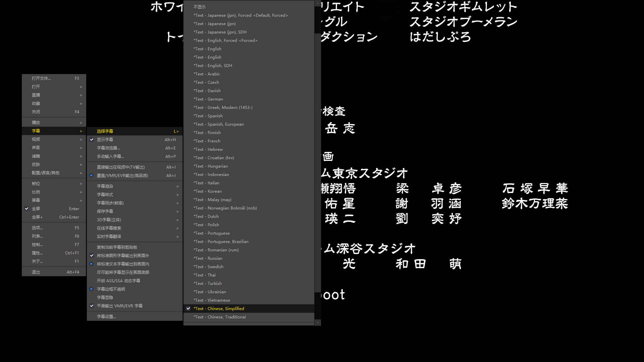Expand the 滤镜 submenu

pos(54,156)
